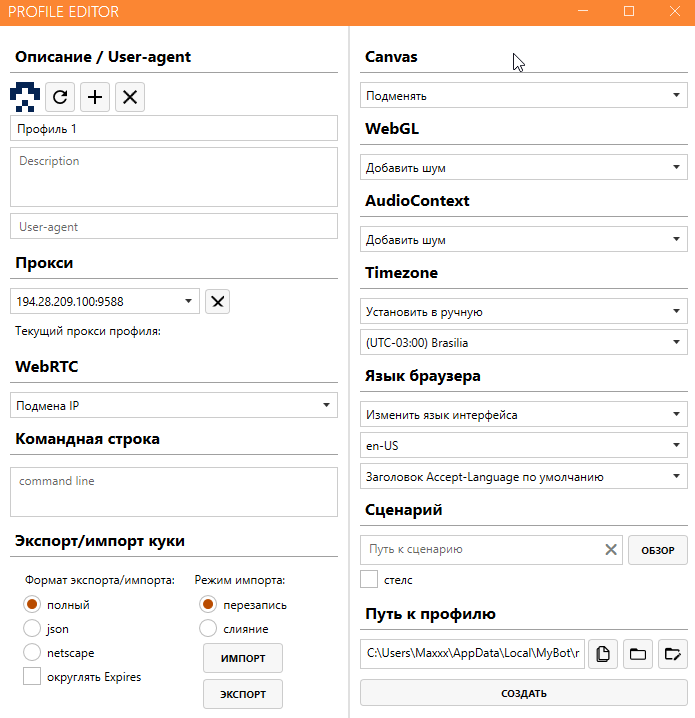Enable the округлять Expires checkbox
Image resolution: width=695 pixels, height=718 pixels.
click(32, 676)
